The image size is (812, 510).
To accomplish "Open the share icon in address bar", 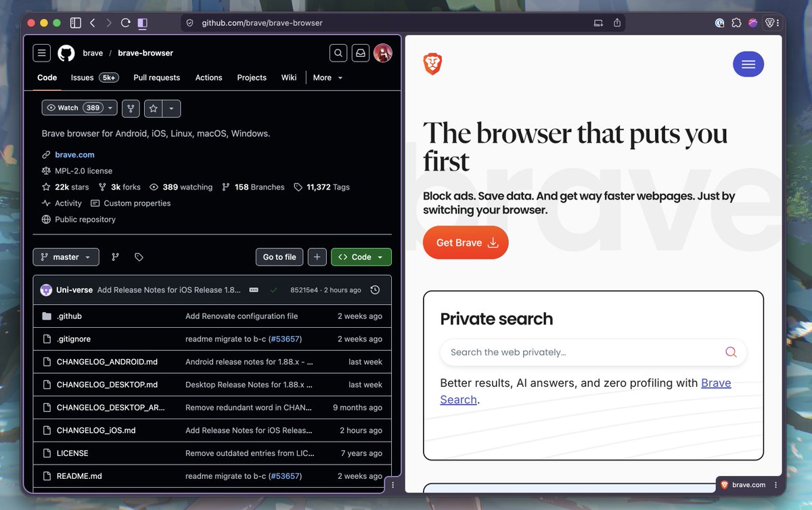I will (x=617, y=23).
